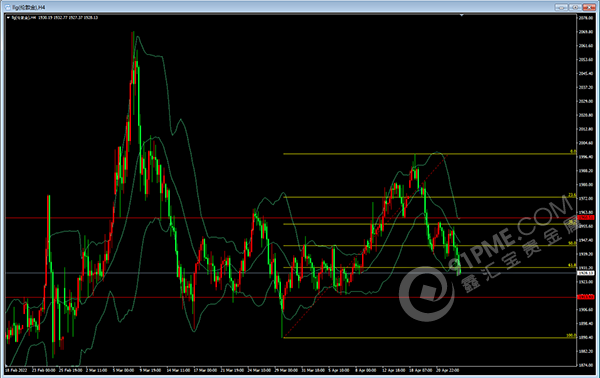Select the upper red horizontal price line
600x378 pixels.
click(291, 218)
